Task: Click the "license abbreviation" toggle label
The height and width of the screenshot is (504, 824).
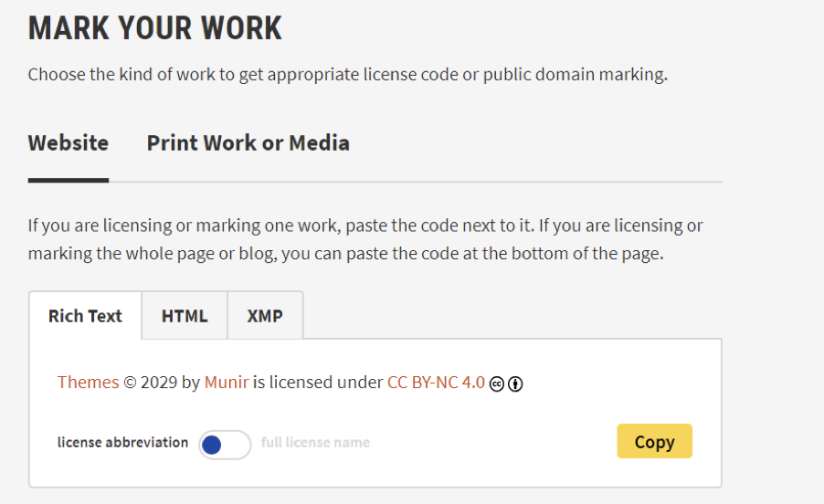Action: (x=122, y=443)
